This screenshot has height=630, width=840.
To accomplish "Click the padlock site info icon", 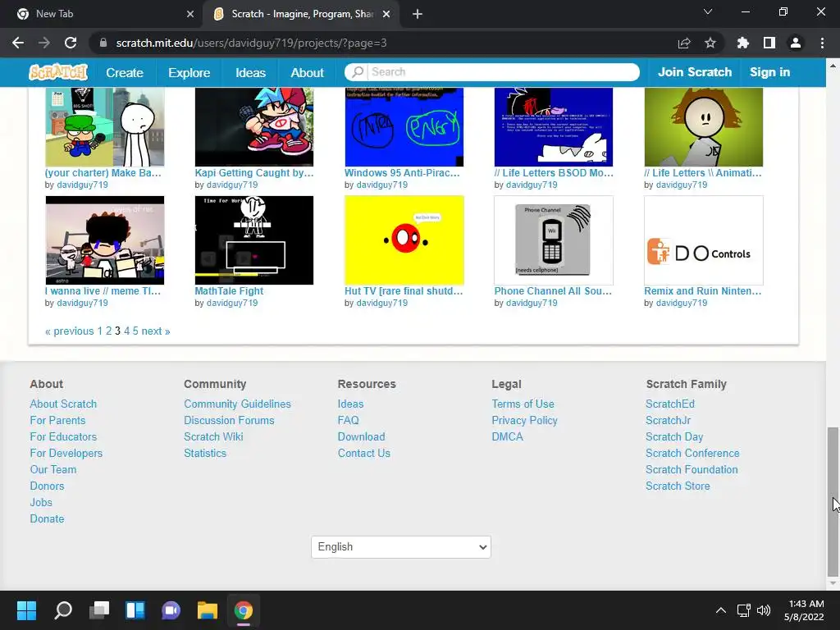I will pyautogui.click(x=103, y=43).
